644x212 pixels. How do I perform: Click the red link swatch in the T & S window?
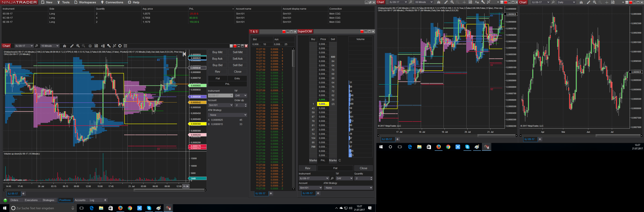tap(284, 32)
